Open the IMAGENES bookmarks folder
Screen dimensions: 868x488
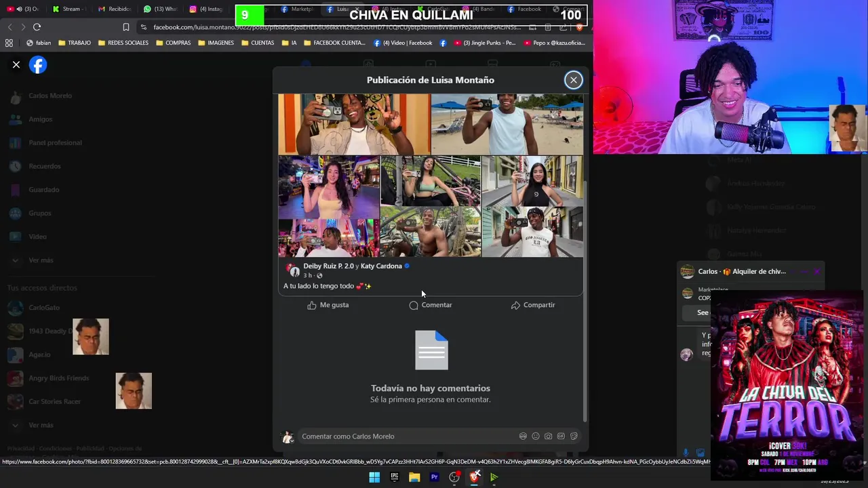(216, 43)
